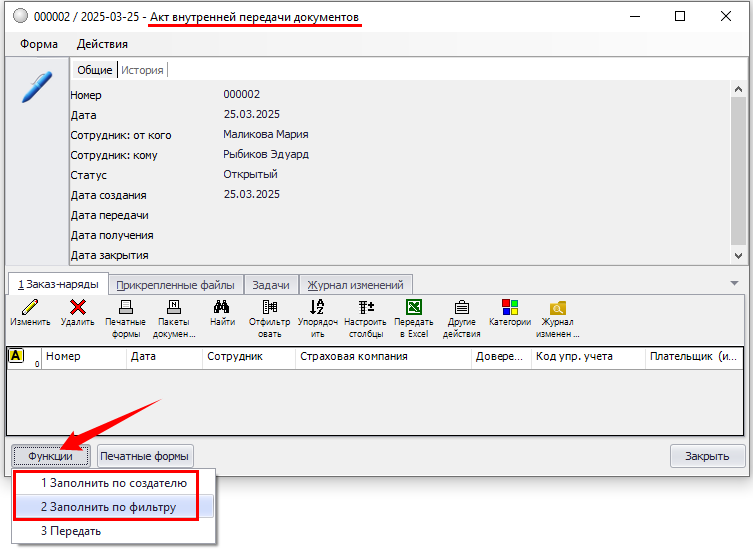Open the История tab

143,70
